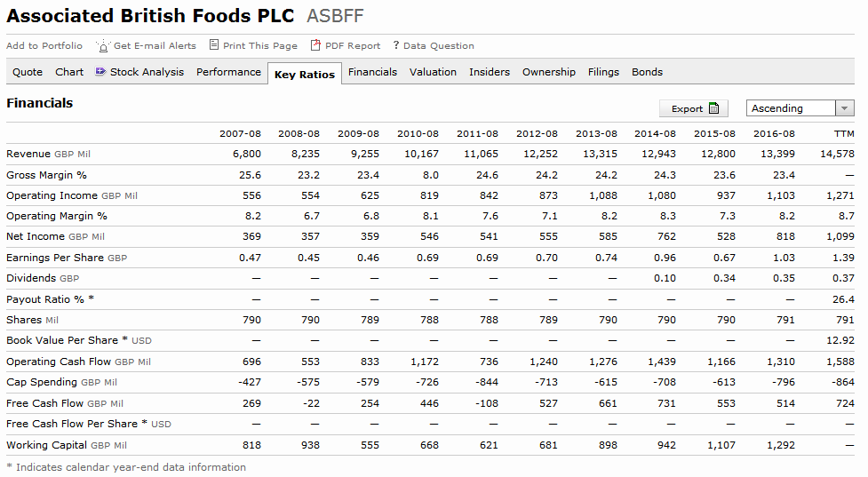View the Ownership tab

click(549, 72)
